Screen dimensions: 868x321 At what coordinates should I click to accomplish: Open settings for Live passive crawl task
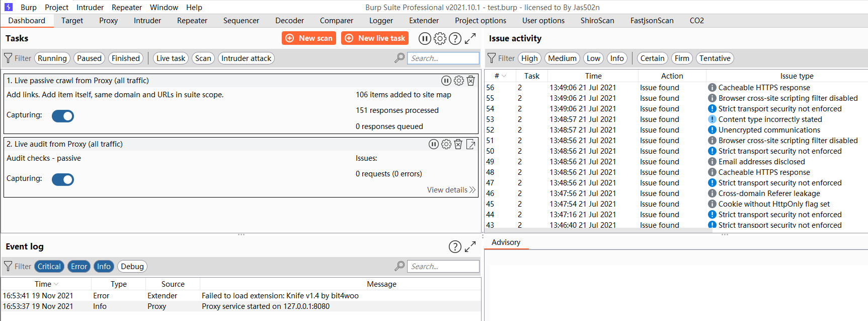459,81
